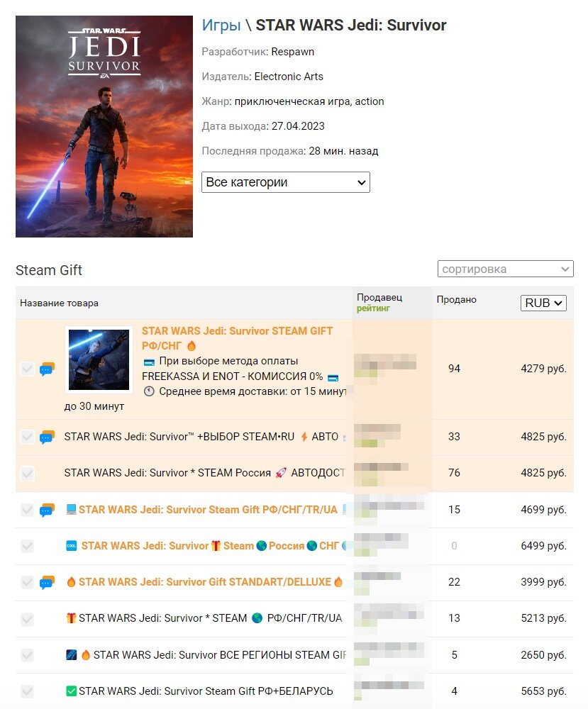Click sold count 76
This screenshot has height=709, width=588.
point(454,473)
